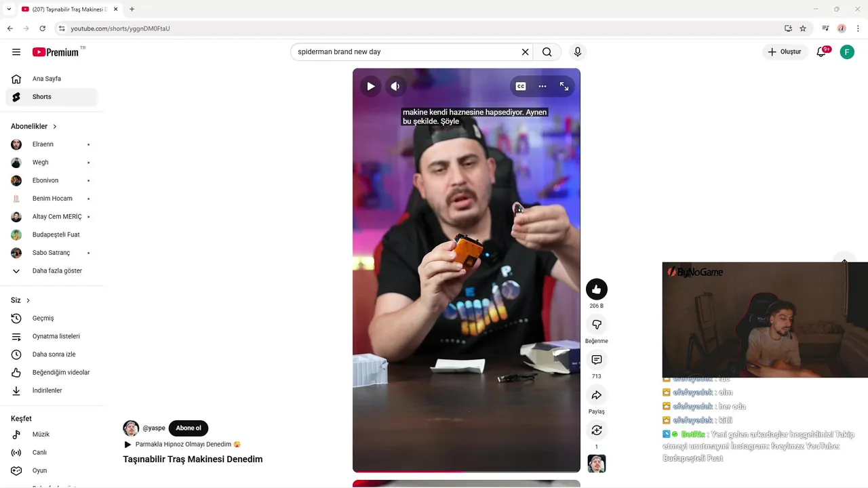
Task: Subscribe with the Abone ol button
Action: coord(189,428)
